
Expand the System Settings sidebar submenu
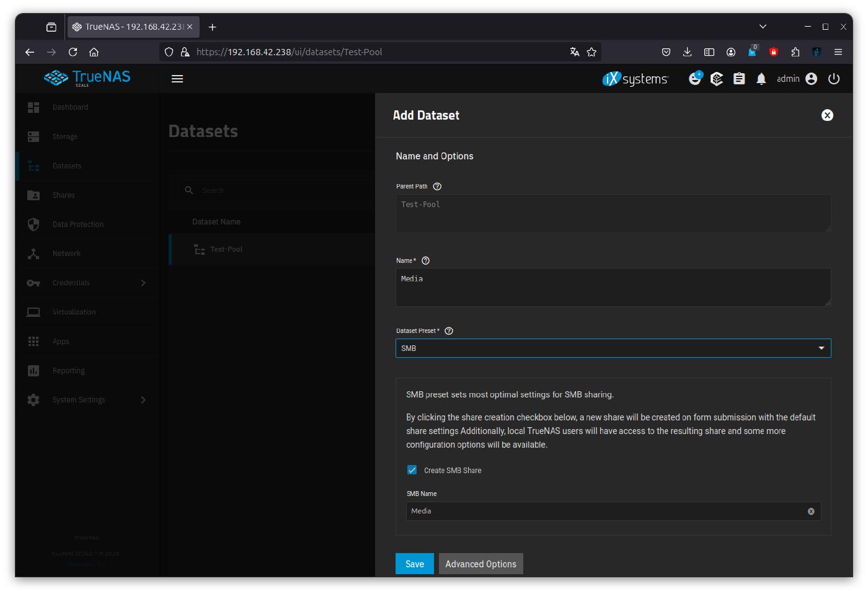[x=143, y=400]
